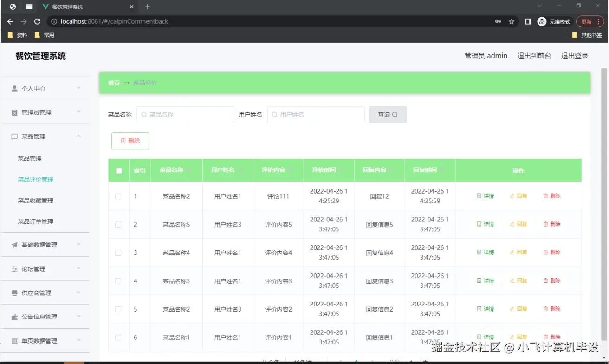
Task: Select 菜品评价管理 in the sidebar
Action: point(36,180)
